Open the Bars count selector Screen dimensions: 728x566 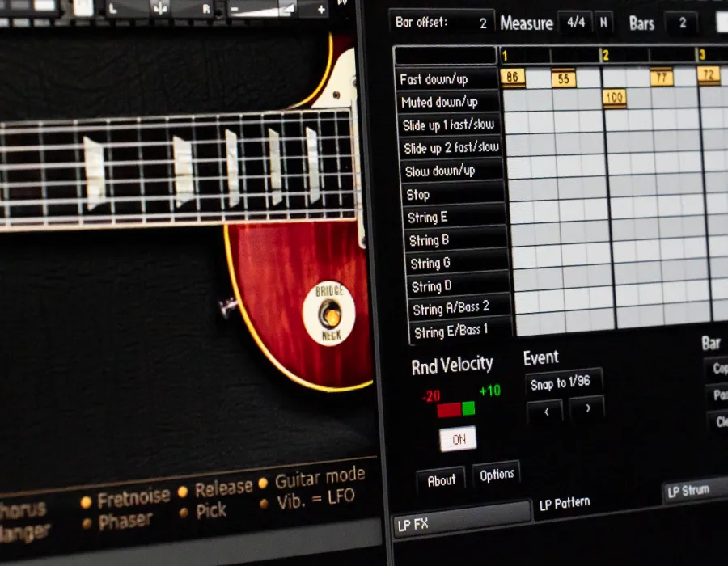click(x=681, y=23)
